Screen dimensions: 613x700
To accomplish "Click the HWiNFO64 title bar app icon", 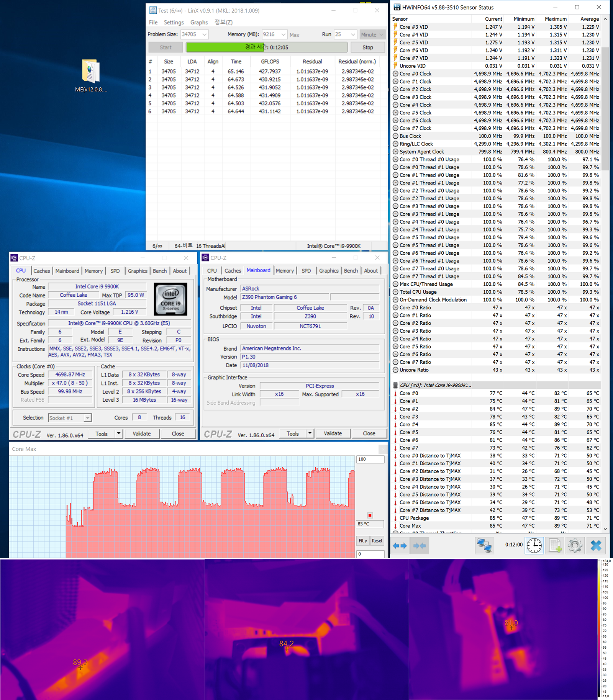I will click(x=397, y=7).
